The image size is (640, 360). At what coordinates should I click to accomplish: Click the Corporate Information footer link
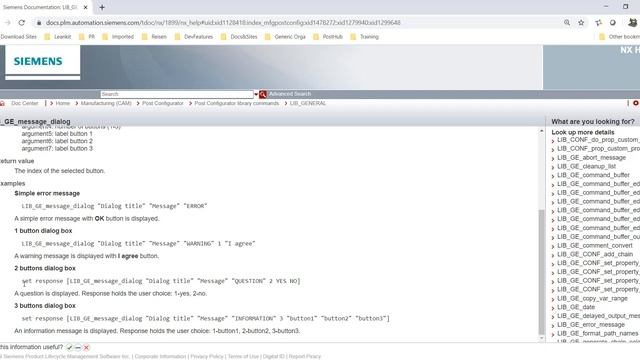(160, 356)
